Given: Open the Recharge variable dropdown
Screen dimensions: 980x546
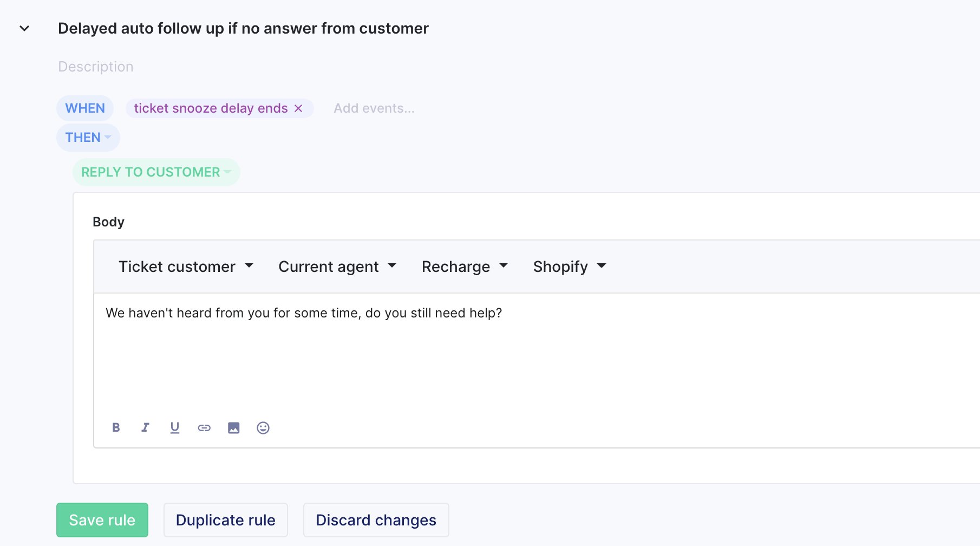Looking at the screenshot, I should 465,266.
